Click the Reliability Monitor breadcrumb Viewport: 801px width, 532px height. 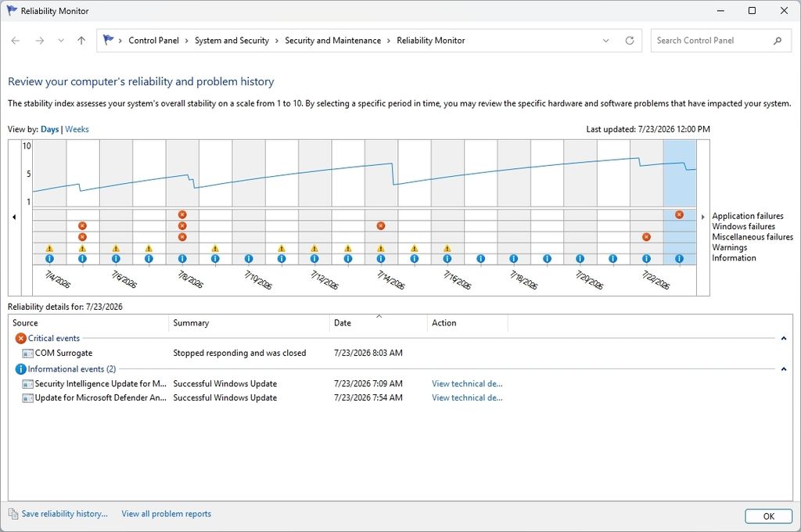tap(431, 41)
